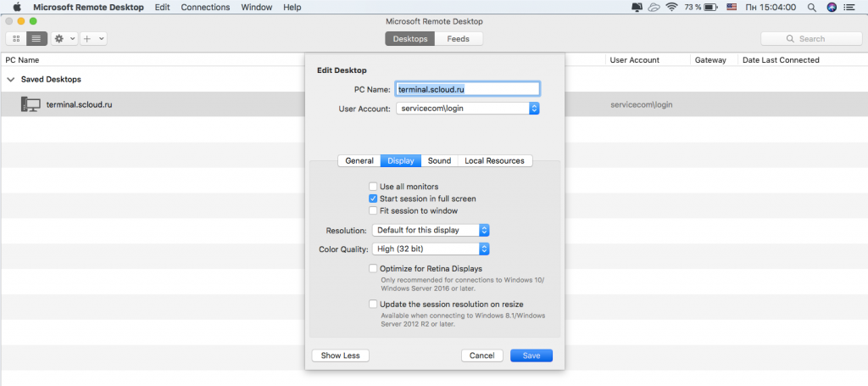Viewport: 868px width, 386px height.
Task: Select the Display tab
Action: [401, 160]
